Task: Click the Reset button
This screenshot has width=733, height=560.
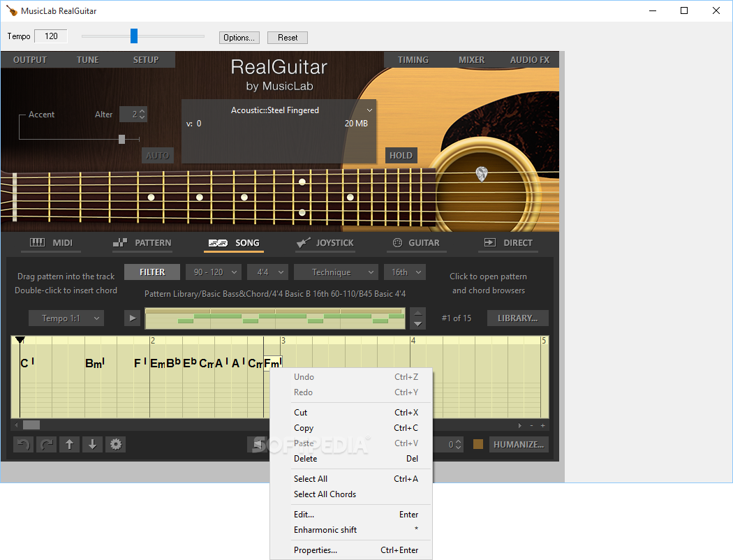Action: [x=288, y=38]
